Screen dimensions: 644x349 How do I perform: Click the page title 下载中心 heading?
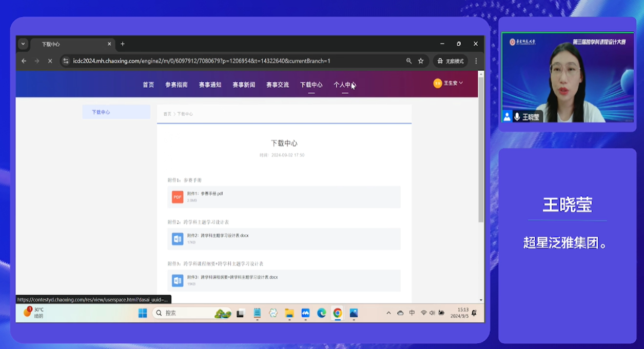(x=284, y=143)
